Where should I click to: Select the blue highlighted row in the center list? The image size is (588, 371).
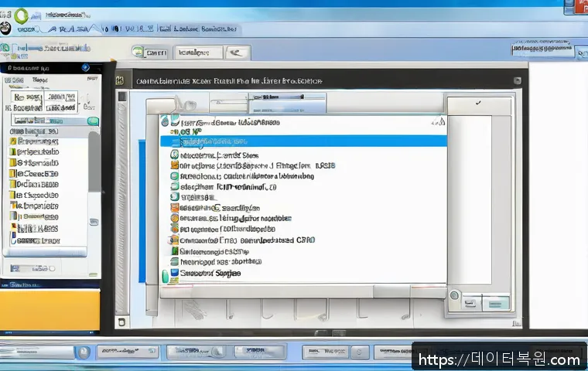tap(302, 142)
